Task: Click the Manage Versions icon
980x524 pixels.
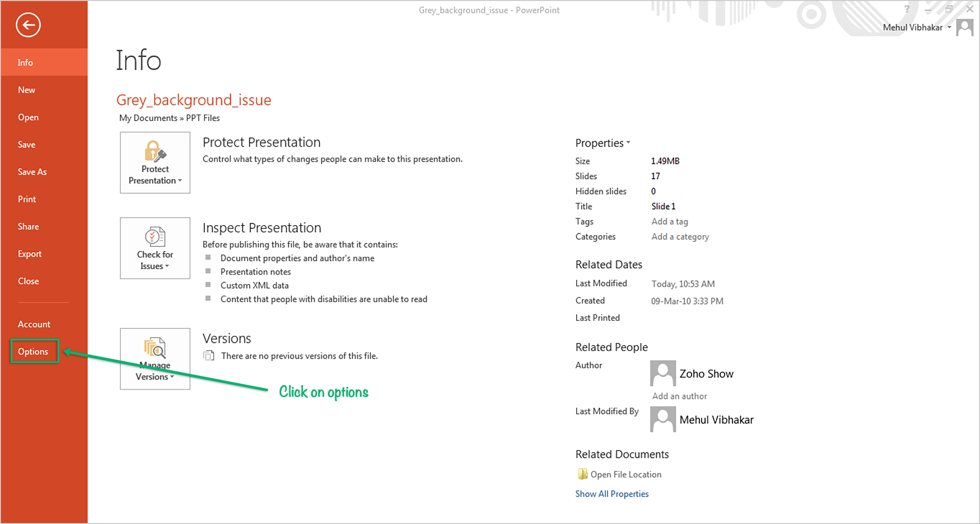Action: (155, 348)
